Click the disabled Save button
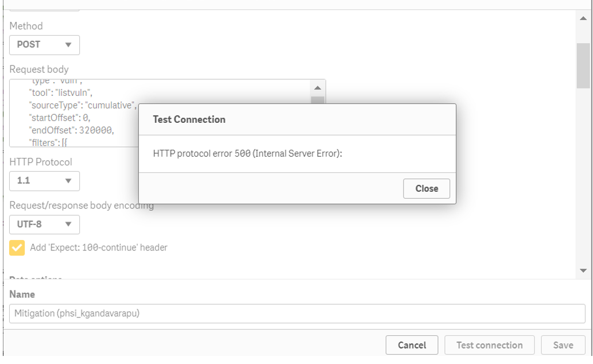593x364 pixels. [x=563, y=345]
